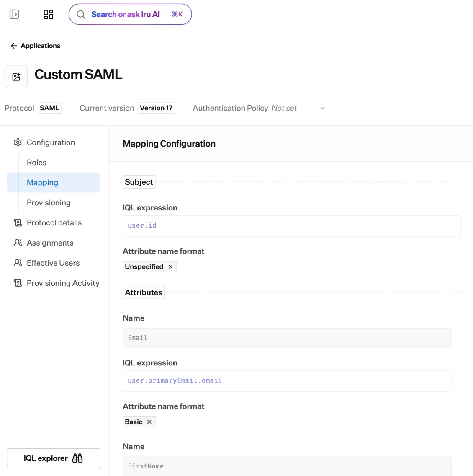Image resolution: width=473 pixels, height=476 pixels.
Task: Expand the Authentication Policy dropdown chevron
Action: [323, 108]
